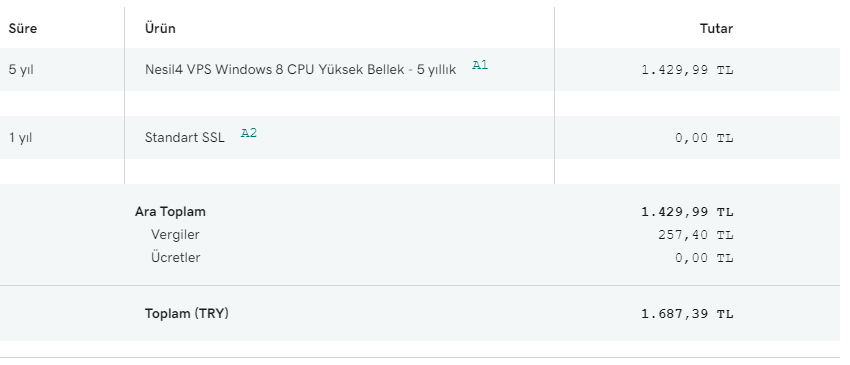The image size is (850, 365).
Task: Click the Ara Toplam label
Action: 170,212
